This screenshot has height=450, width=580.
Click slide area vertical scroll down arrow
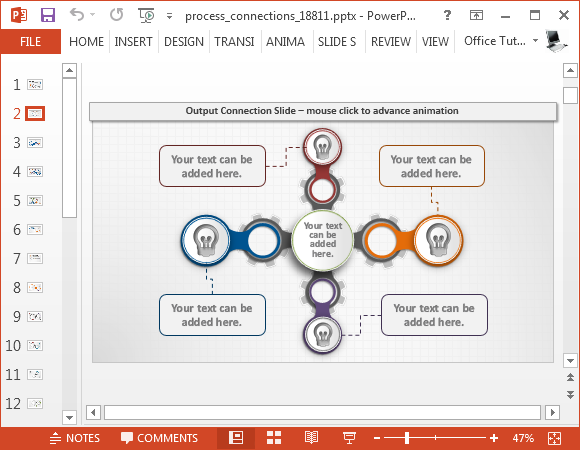570,361
